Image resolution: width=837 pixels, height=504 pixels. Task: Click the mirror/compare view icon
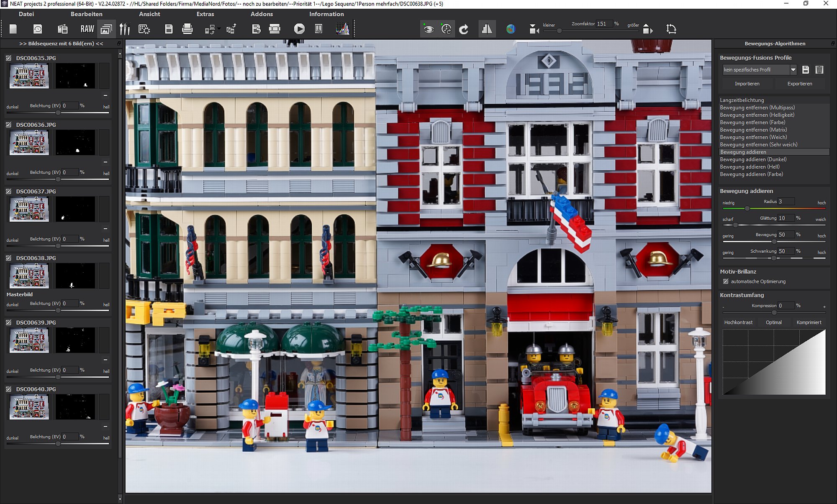487,29
